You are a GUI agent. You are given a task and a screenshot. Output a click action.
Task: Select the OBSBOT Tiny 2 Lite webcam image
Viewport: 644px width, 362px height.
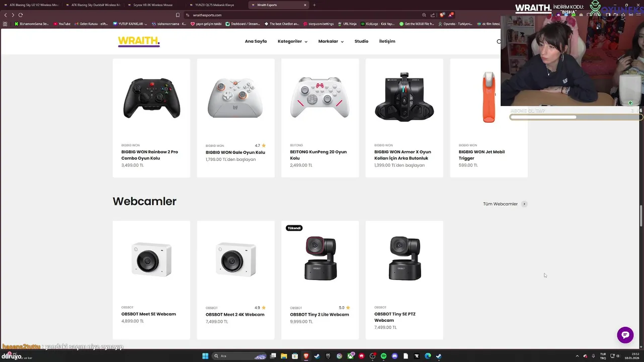tap(320, 258)
